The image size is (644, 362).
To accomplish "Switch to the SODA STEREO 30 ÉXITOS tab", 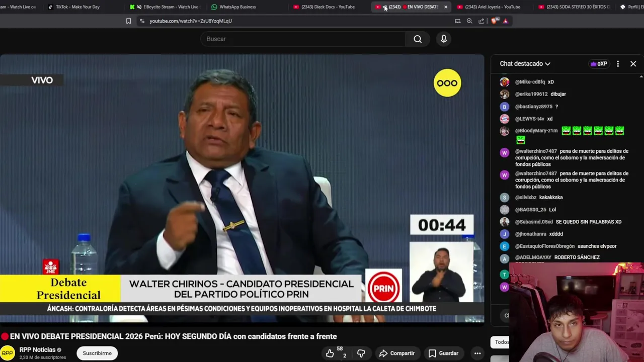I will click(574, 7).
